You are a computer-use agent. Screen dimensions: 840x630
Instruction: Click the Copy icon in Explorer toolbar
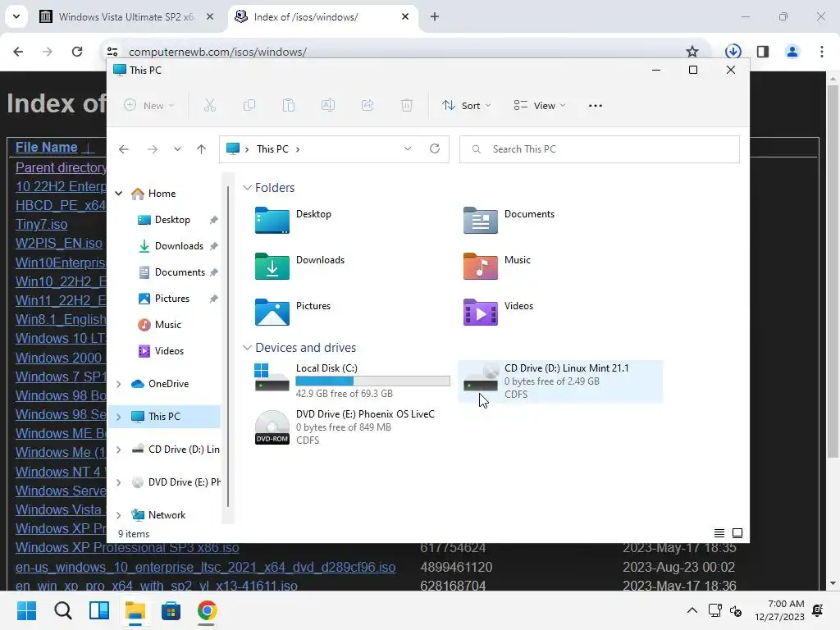tap(249, 106)
